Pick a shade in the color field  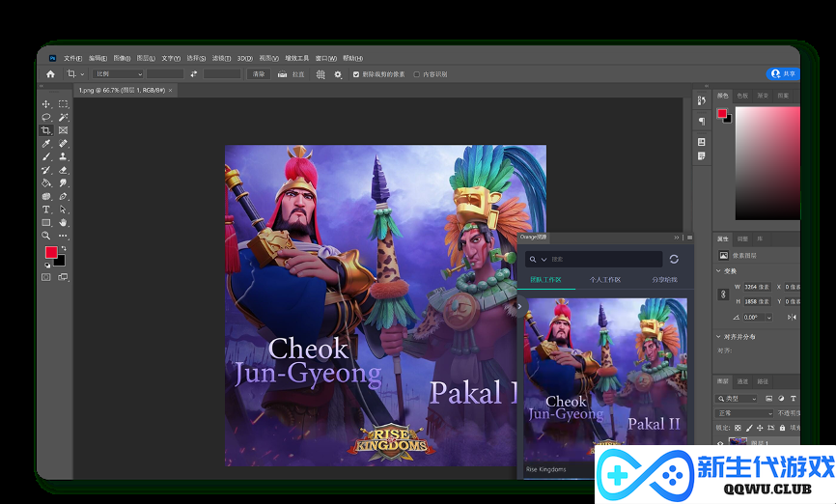(x=767, y=163)
